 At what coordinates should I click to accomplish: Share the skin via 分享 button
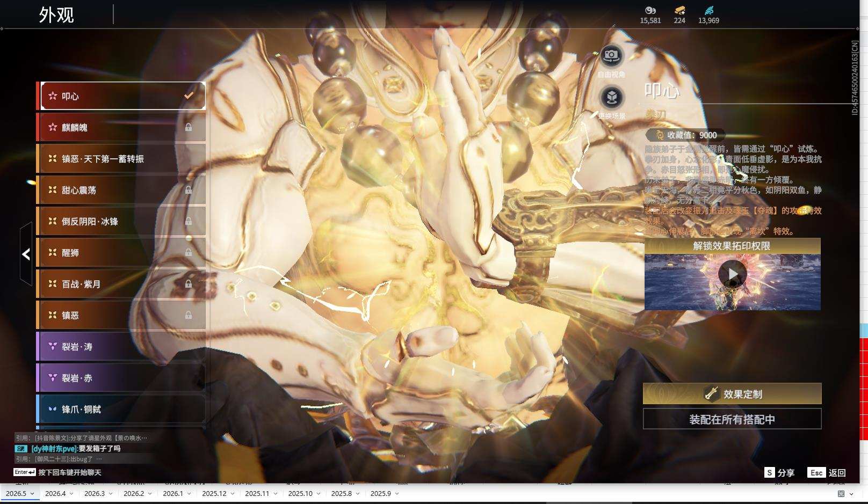click(779, 472)
